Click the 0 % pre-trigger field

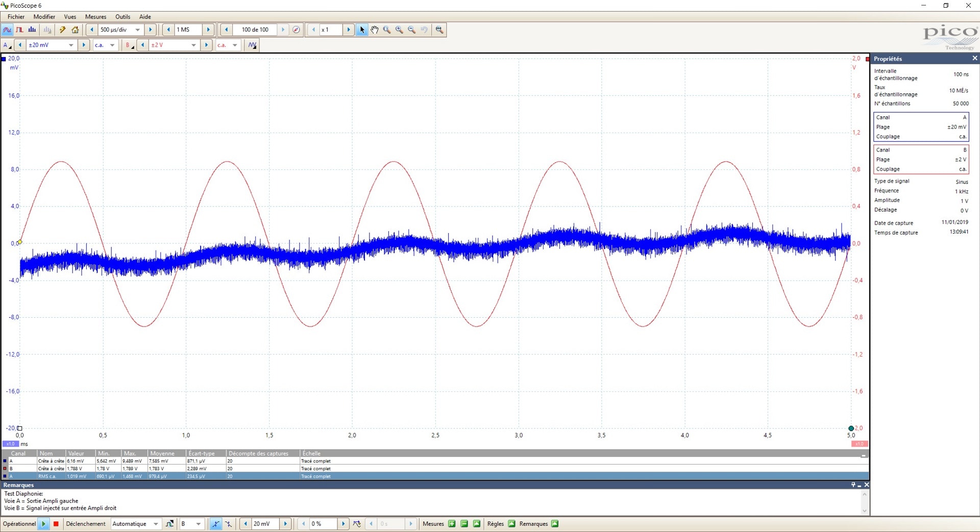323,524
